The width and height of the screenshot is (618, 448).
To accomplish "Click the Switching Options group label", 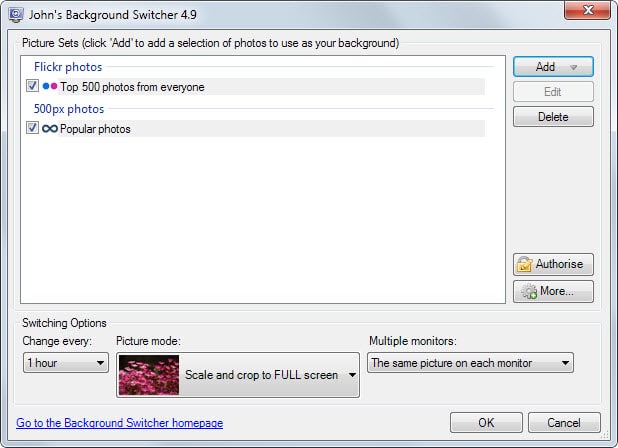I will tap(64, 323).
